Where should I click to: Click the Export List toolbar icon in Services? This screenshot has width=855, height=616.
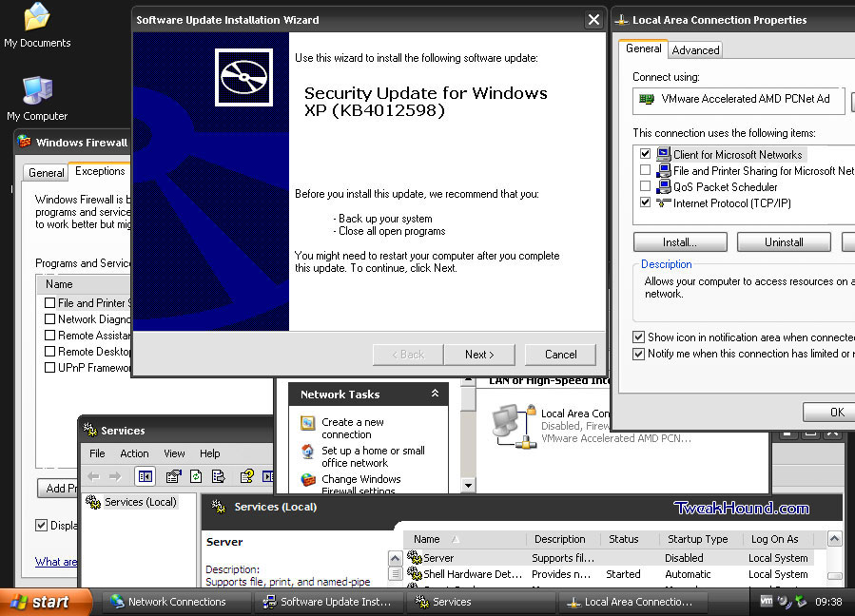pos(219,477)
